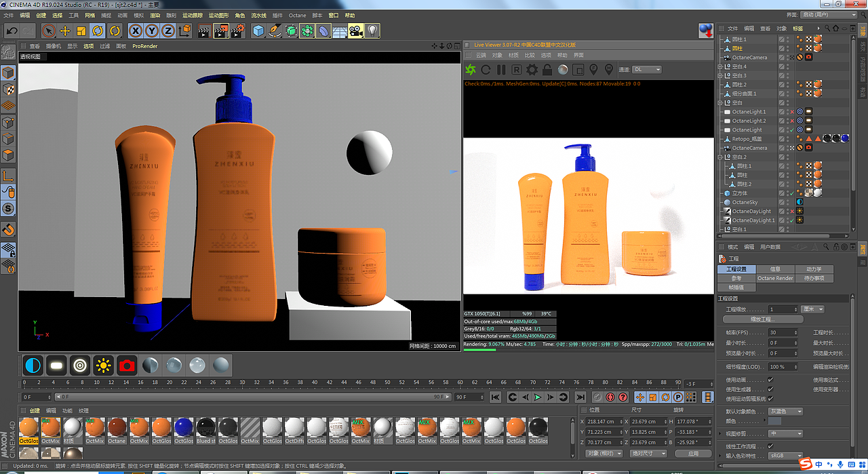This screenshot has width=868, height=474.
Task: Open Edit Render Settings clapperboard with gear
Action: point(237,31)
